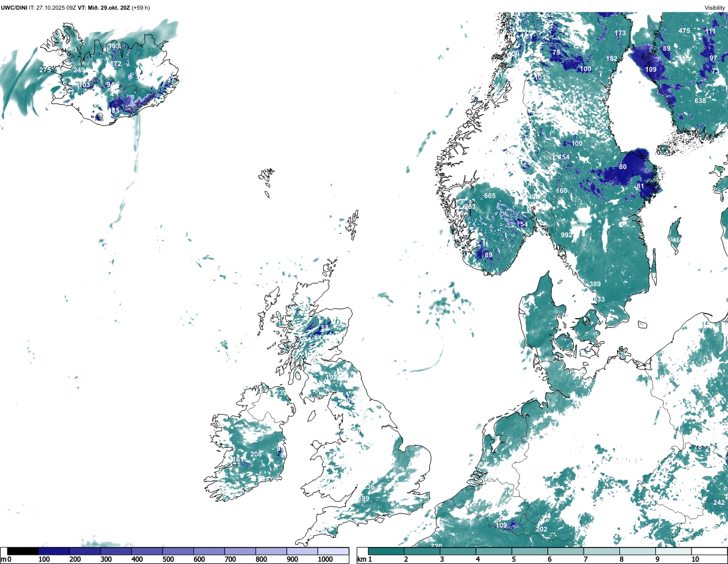Click the '475' value near top right
The width and height of the screenshot is (728, 564).
pos(684,31)
